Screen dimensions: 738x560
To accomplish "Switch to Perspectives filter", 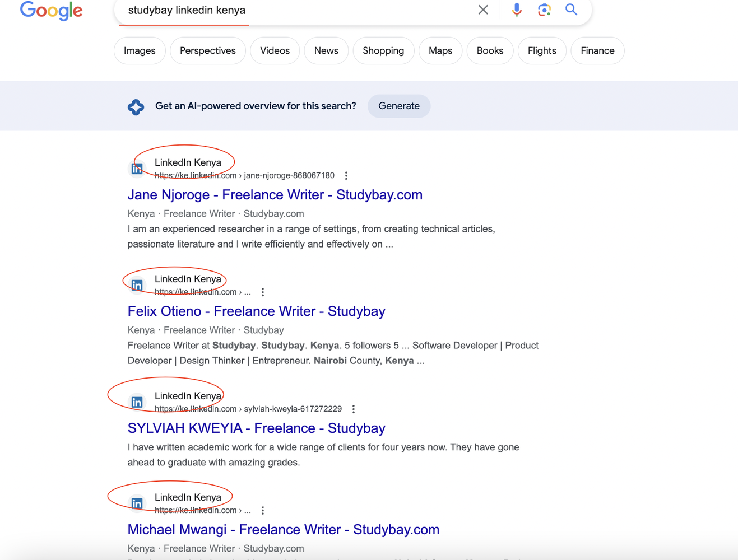I will tap(208, 51).
